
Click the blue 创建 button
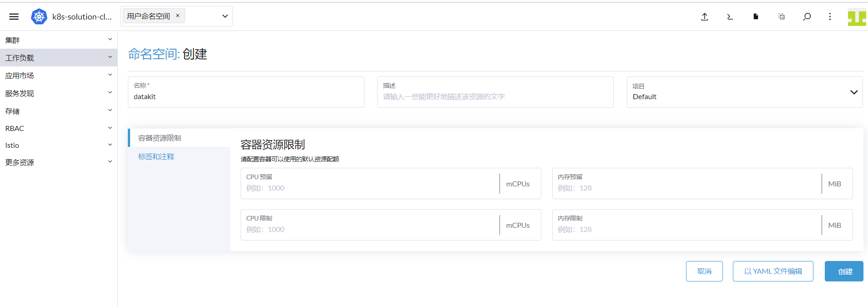844,271
